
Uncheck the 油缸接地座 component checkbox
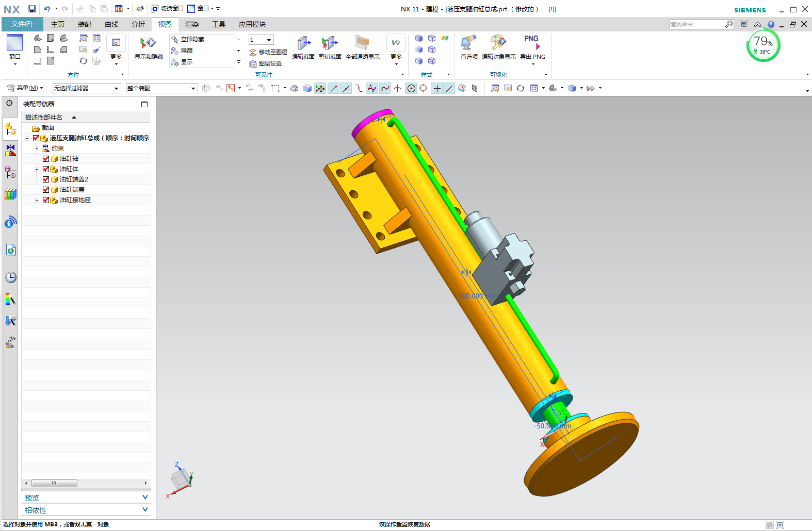[x=46, y=200]
